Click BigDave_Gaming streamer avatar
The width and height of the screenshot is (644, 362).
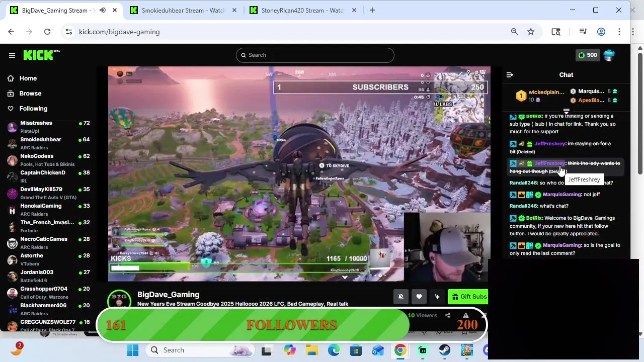pos(119,300)
